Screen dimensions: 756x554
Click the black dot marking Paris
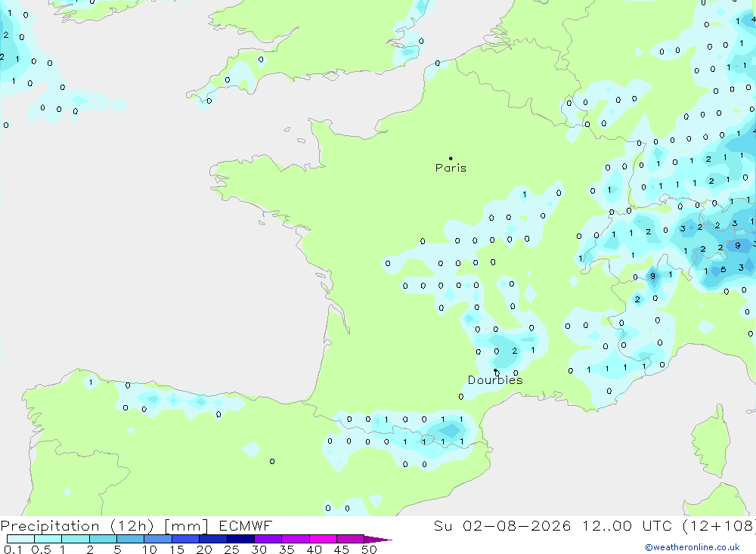pyautogui.click(x=451, y=158)
